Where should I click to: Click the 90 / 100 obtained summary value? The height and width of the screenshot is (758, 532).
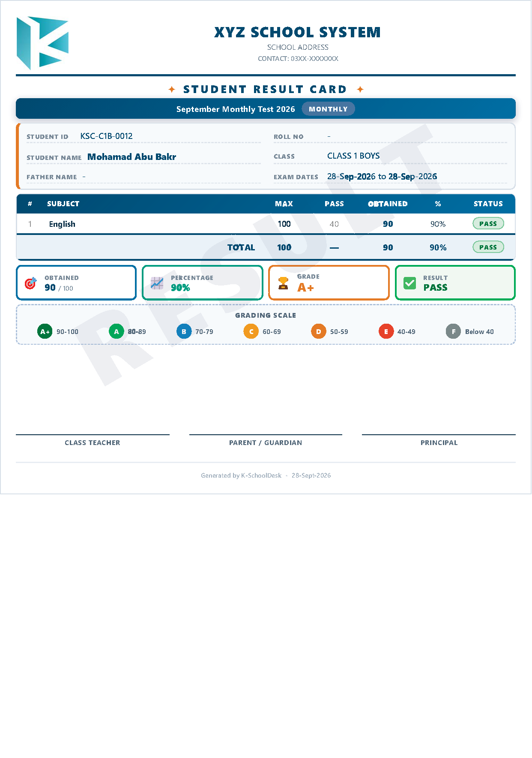point(59,288)
